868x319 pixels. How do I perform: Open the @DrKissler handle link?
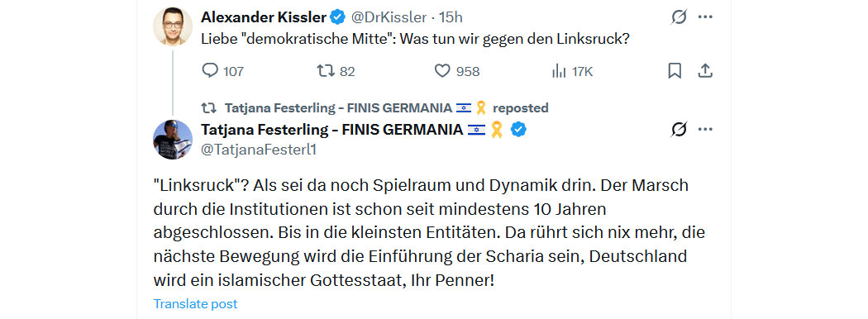pyautogui.click(x=389, y=17)
